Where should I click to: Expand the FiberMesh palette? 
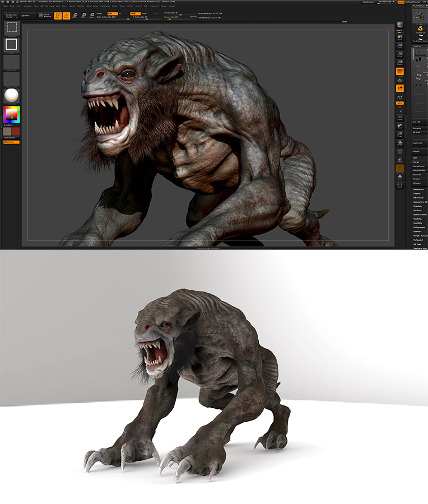(x=420, y=198)
